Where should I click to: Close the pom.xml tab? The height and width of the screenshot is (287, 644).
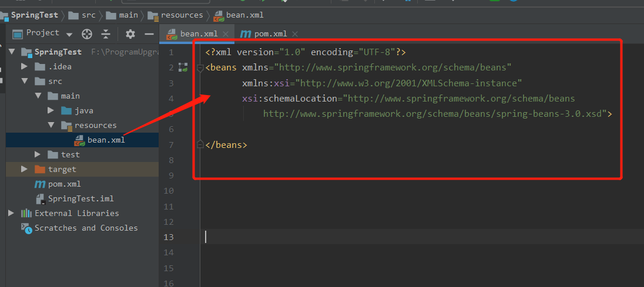pos(294,34)
